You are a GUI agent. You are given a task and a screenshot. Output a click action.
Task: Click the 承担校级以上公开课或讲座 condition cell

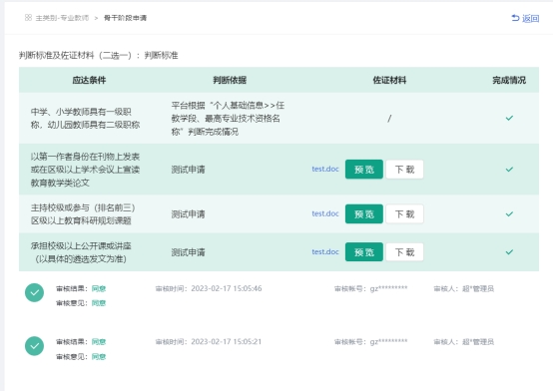coord(81,252)
